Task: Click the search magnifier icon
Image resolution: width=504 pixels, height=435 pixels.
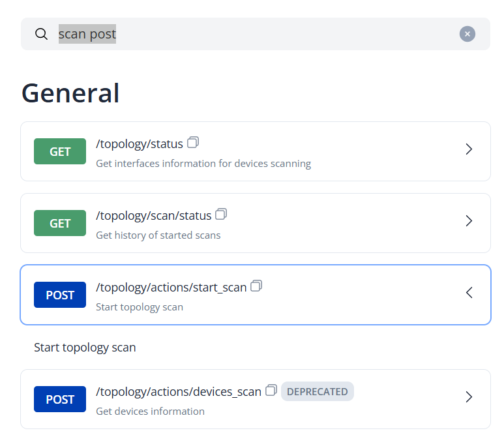Action: coord(41,34)
